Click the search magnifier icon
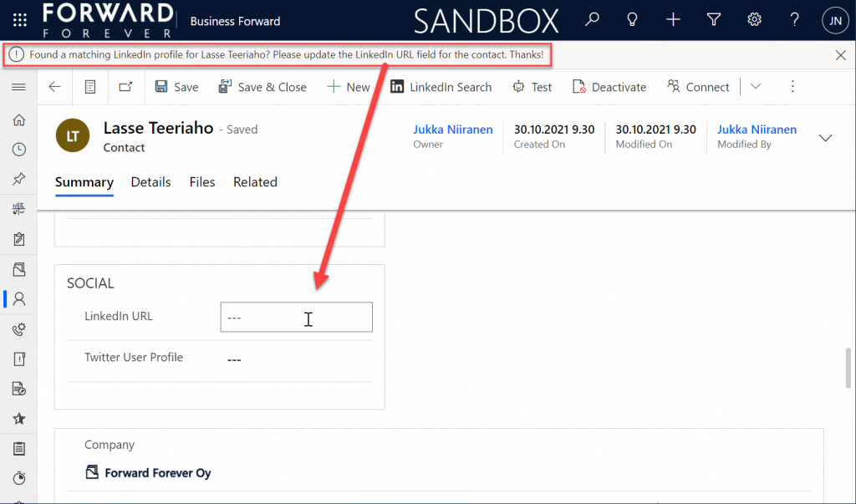This screenshot has height=504, width=856. (x=592, y=20)
